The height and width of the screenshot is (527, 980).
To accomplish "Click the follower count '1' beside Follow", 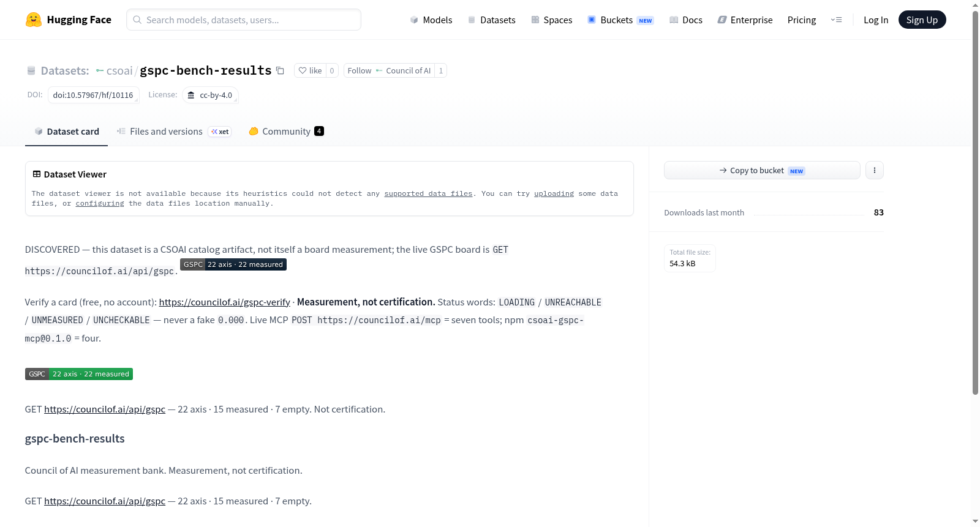I will point(441,70).
